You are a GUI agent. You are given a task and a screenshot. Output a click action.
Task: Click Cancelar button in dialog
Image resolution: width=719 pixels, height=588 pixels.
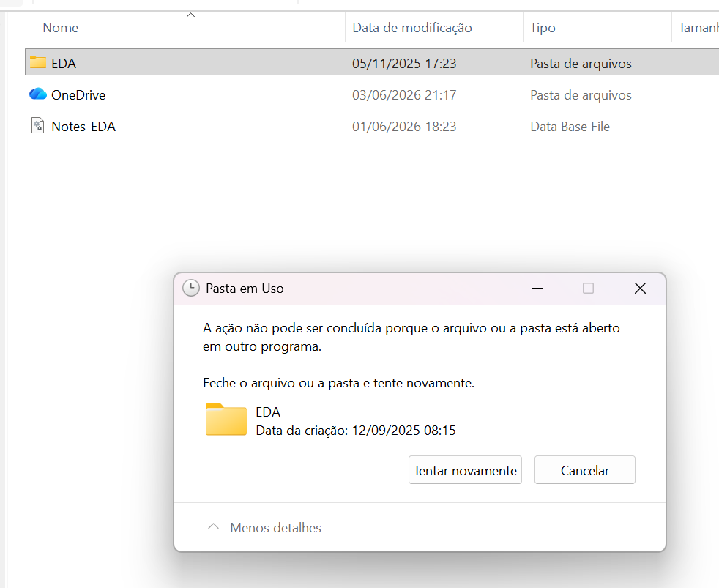pyautogui.click(x=585, y=469)
